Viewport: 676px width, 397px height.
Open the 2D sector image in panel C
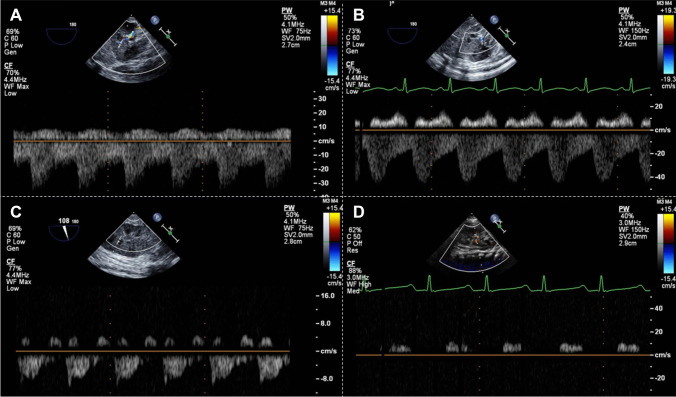[134, 245]
